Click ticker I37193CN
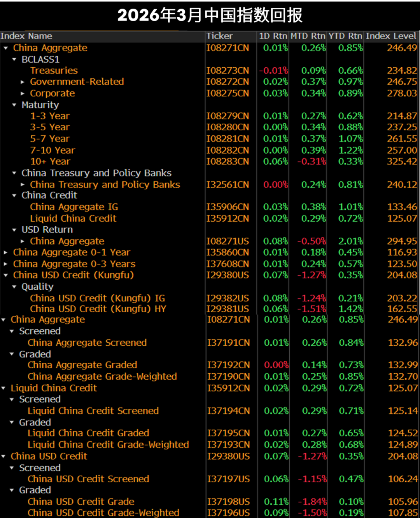 (228, 444)
